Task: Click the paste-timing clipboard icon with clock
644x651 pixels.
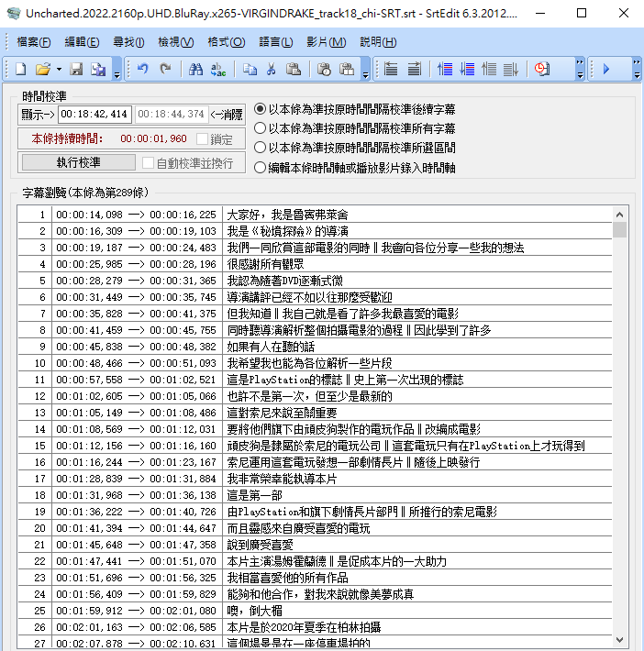Action: coord(325,69)
